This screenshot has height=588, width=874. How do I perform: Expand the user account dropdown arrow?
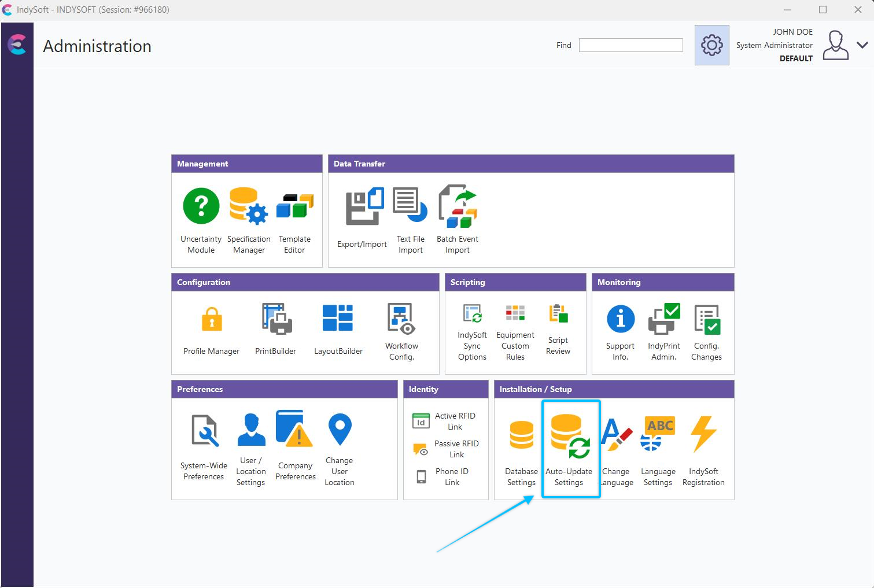coord(862,45)
